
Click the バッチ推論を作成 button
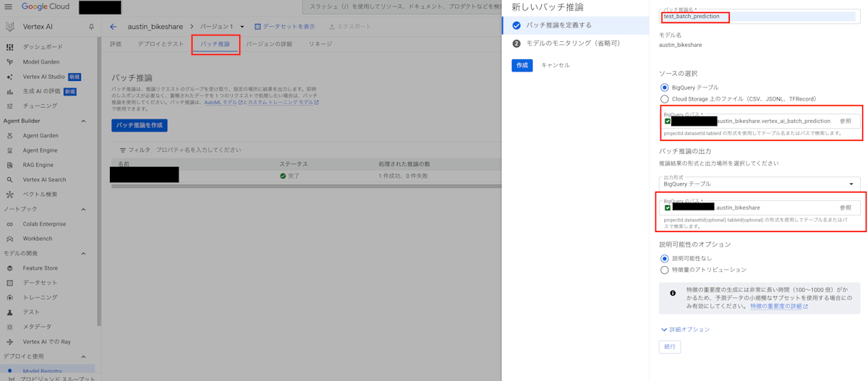(x=140, y=126)
